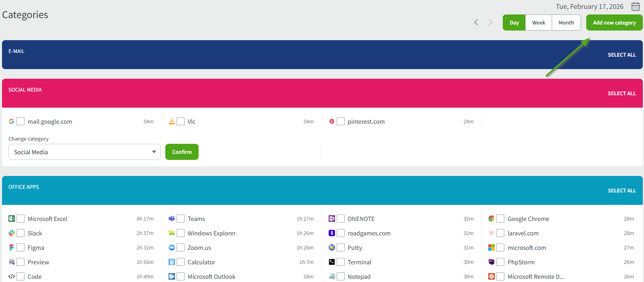Click the Pinterest icon

click(332, 121)
